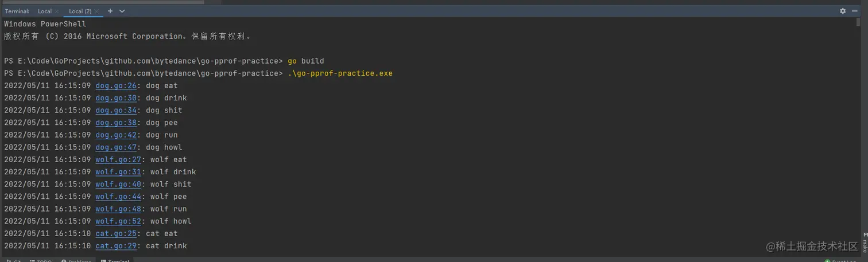Click the terminal vertical scrollbar

point(858,23)
